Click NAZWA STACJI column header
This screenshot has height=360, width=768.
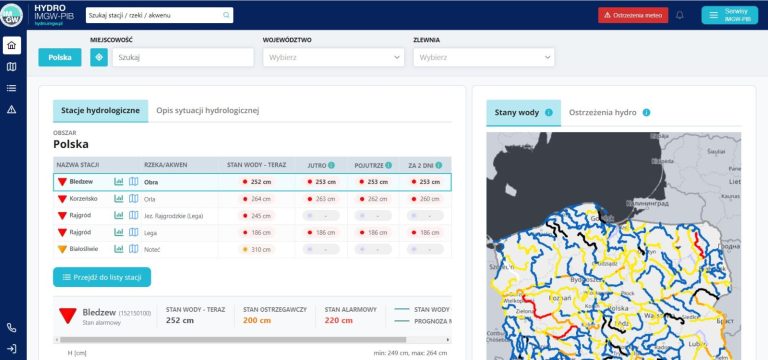point(78,165)
